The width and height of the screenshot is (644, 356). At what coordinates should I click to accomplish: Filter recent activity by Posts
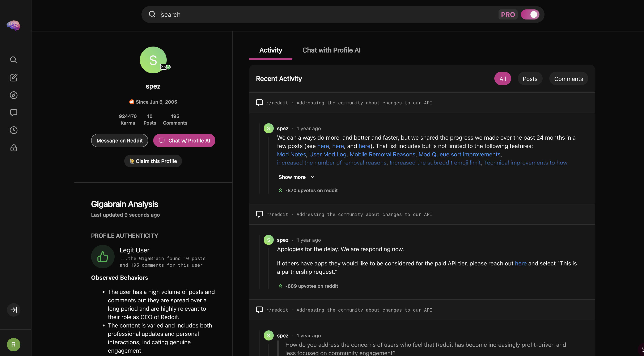point(530,79)
